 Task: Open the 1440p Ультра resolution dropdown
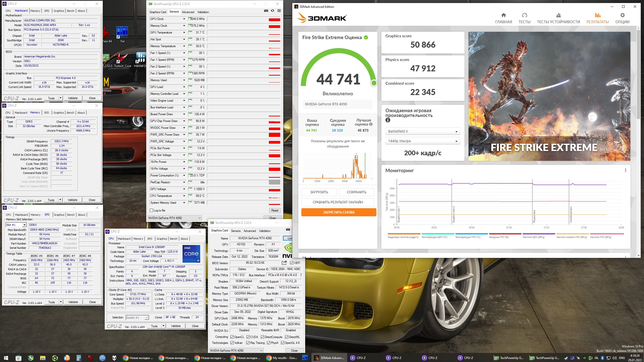[x=423, y=141]
